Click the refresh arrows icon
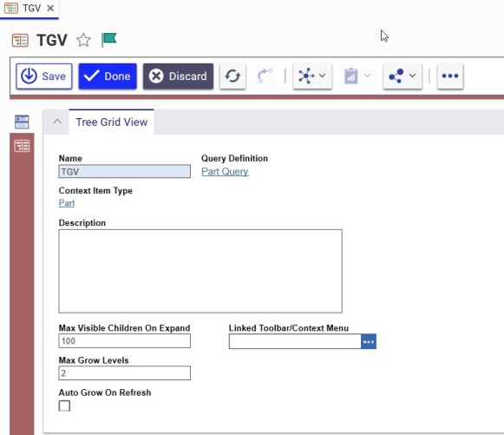 tap(232, 76)
